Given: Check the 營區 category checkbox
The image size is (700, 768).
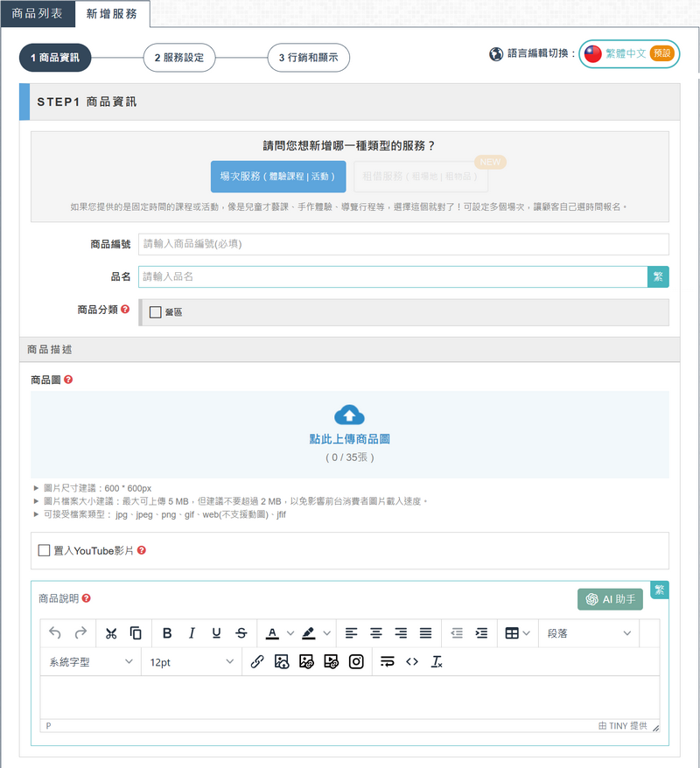Looking at the screenshot, I should click(156, 312).
